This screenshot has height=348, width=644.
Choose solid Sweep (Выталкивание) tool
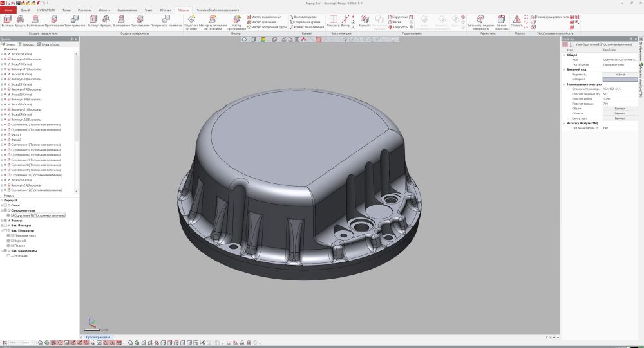(x=35, y=21)
